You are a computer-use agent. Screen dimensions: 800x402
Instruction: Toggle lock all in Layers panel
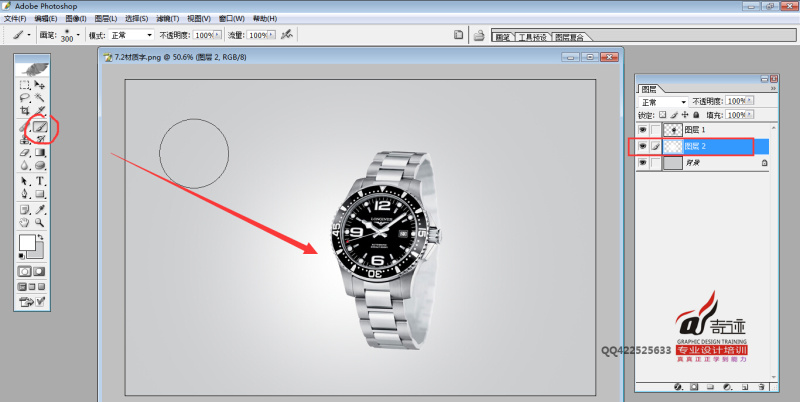point(696,115)
